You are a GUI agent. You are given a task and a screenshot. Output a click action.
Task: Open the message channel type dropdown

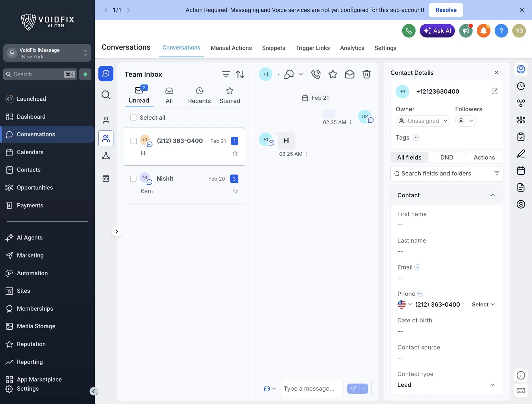click(270, 389)
